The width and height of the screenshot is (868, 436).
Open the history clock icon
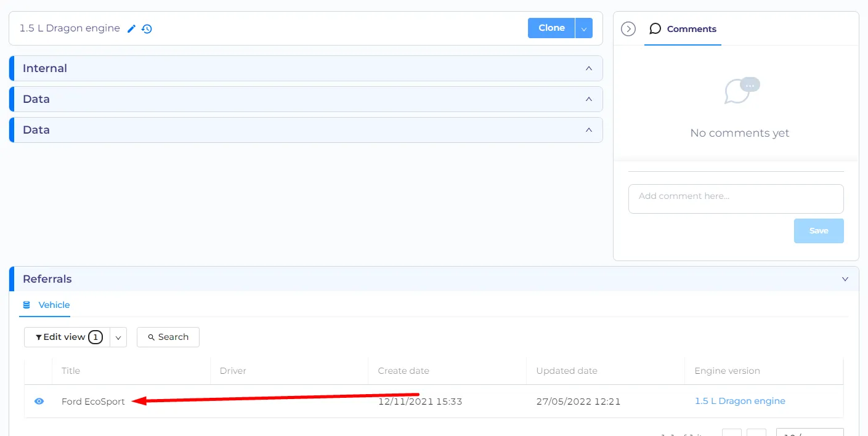147,28
